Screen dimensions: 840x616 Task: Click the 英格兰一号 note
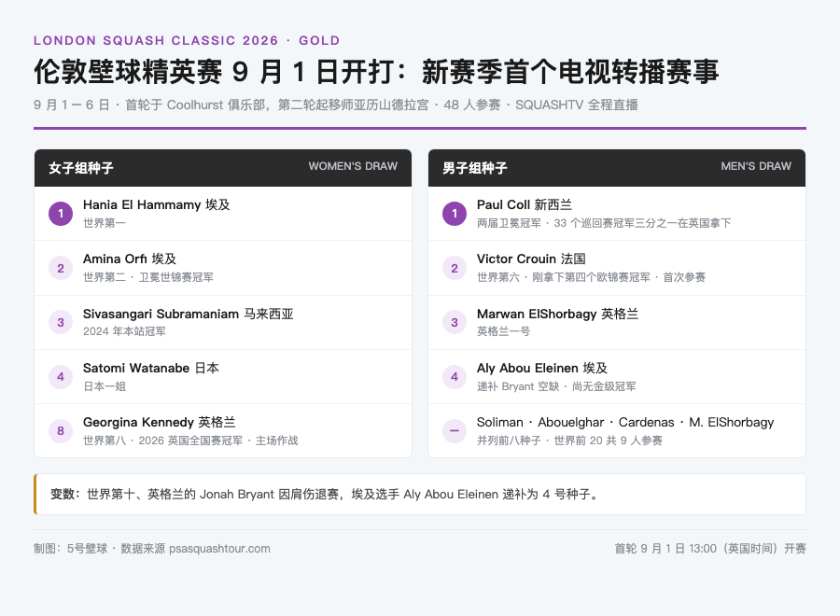pos(504,331)
